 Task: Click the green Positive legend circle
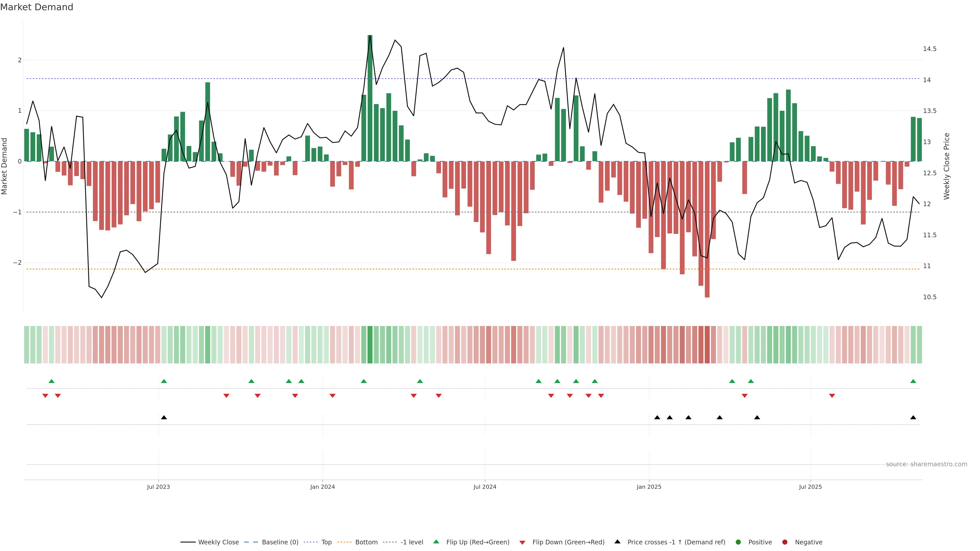(x=738, y=542)
